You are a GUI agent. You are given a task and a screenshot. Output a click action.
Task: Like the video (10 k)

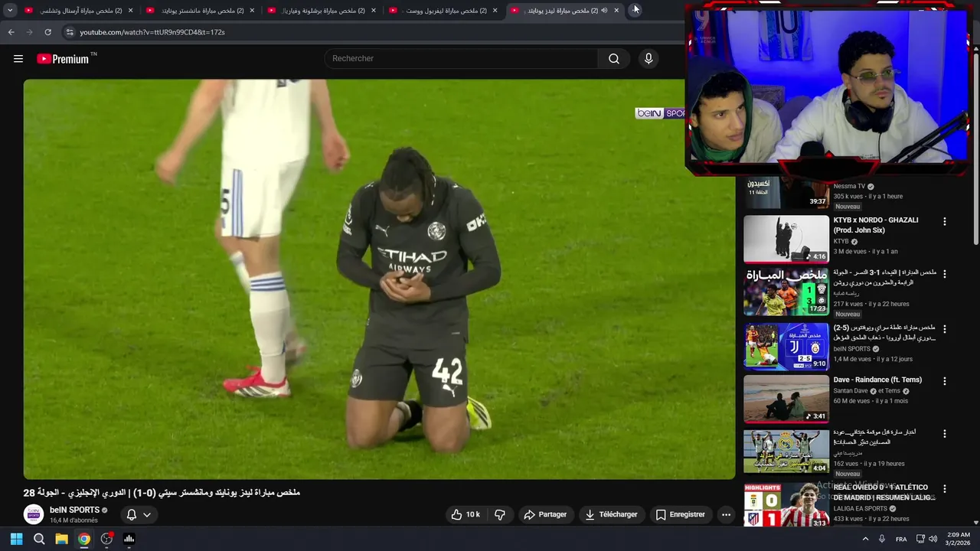click(x=465, y=514)
